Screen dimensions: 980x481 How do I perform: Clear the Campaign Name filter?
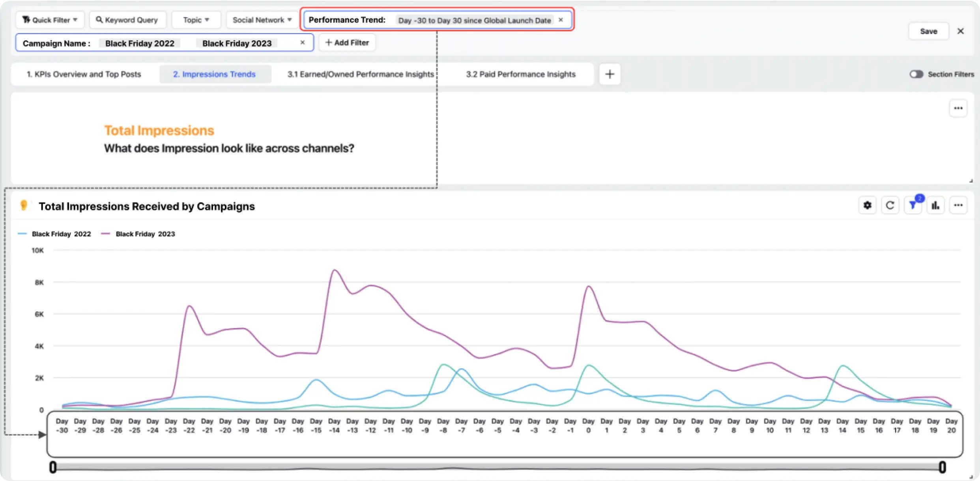pyautogui.click(x=303, y=43)
